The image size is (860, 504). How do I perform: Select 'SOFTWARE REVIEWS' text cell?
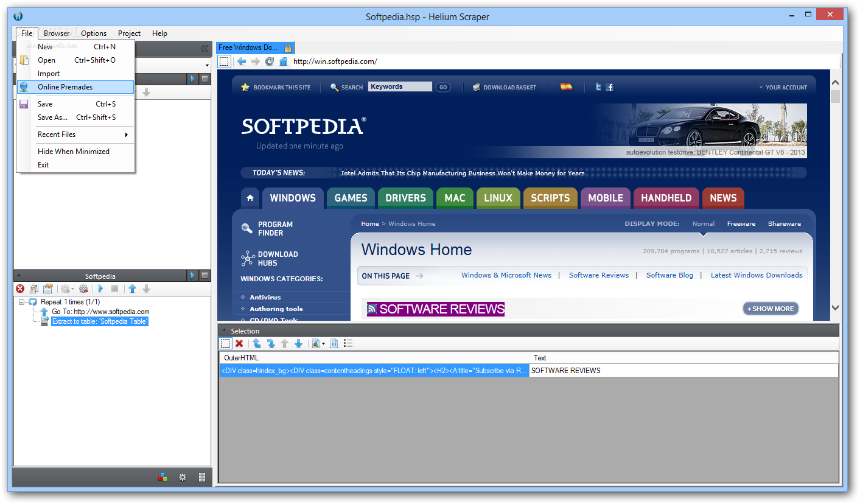coord(683,371)
